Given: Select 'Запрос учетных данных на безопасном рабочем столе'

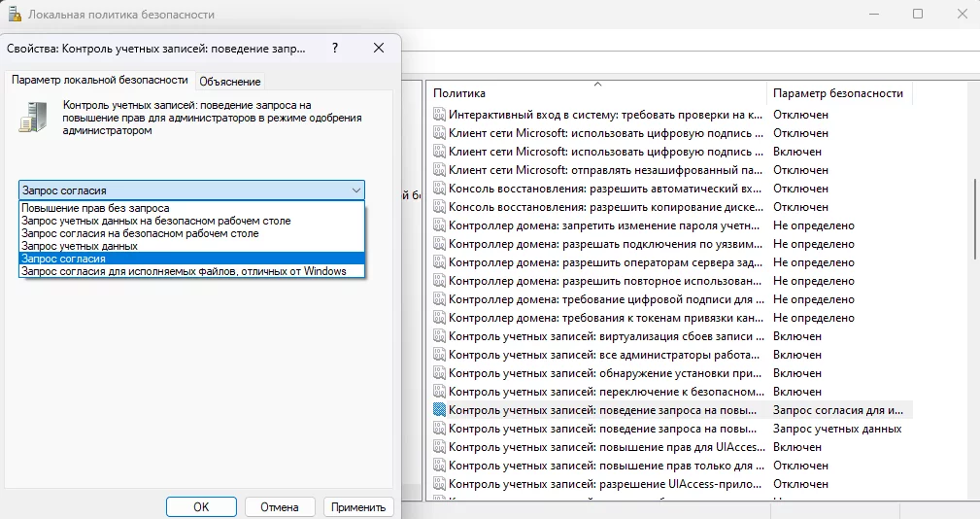Looking at the screenshot, I should (155, 221).
